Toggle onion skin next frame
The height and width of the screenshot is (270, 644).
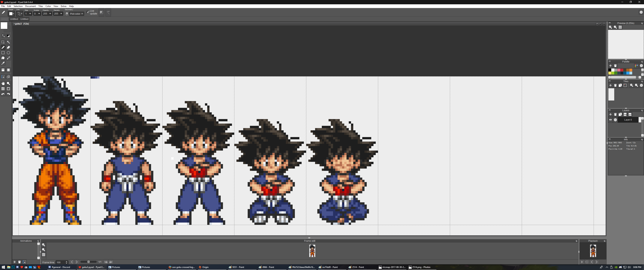pyautogui.click(x=111, y=262)
